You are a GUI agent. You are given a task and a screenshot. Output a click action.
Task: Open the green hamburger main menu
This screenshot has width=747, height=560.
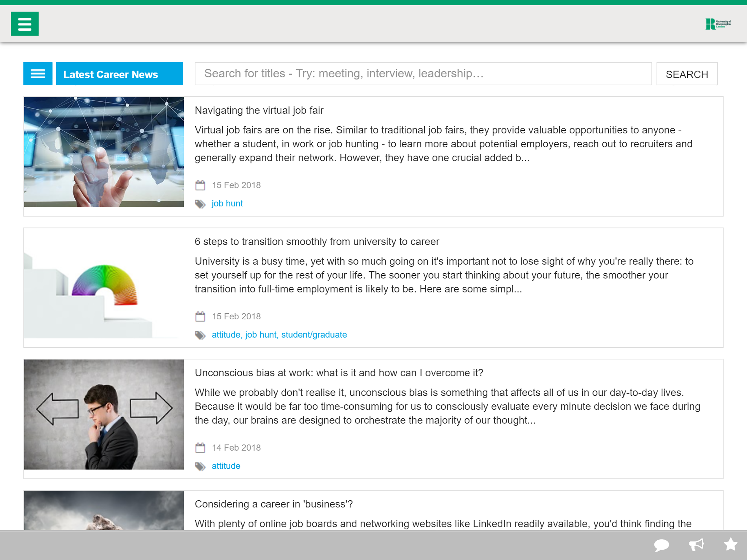pos(25,24)
